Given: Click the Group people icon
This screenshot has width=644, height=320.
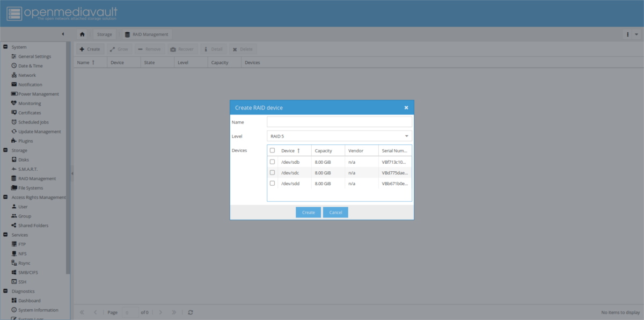Looking at the screenshot, I should coord(14,216).
